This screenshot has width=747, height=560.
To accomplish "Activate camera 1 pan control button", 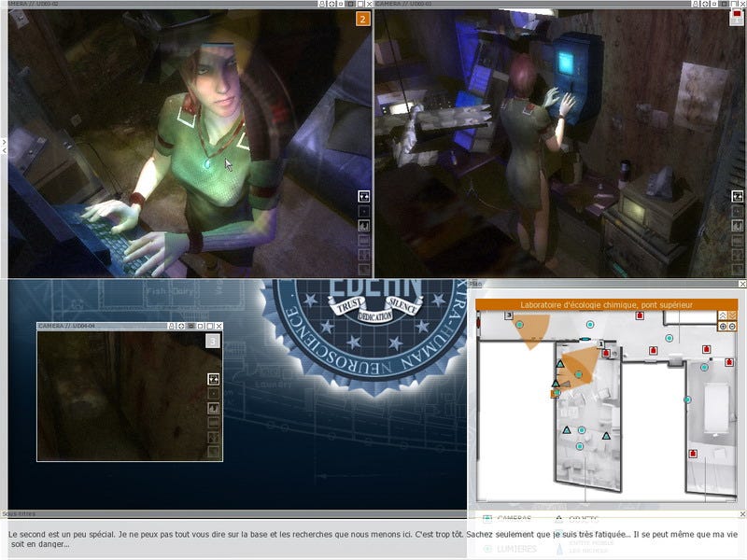I will click(x=738, y=196).
